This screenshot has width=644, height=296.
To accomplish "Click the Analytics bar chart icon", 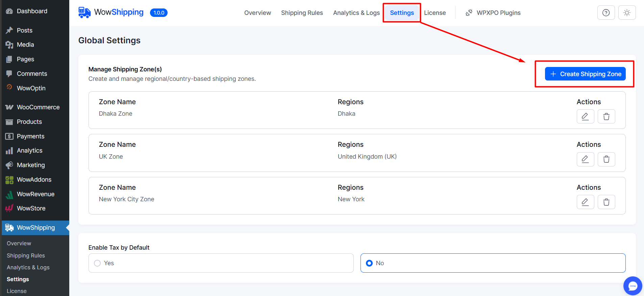I will [9, 151].
